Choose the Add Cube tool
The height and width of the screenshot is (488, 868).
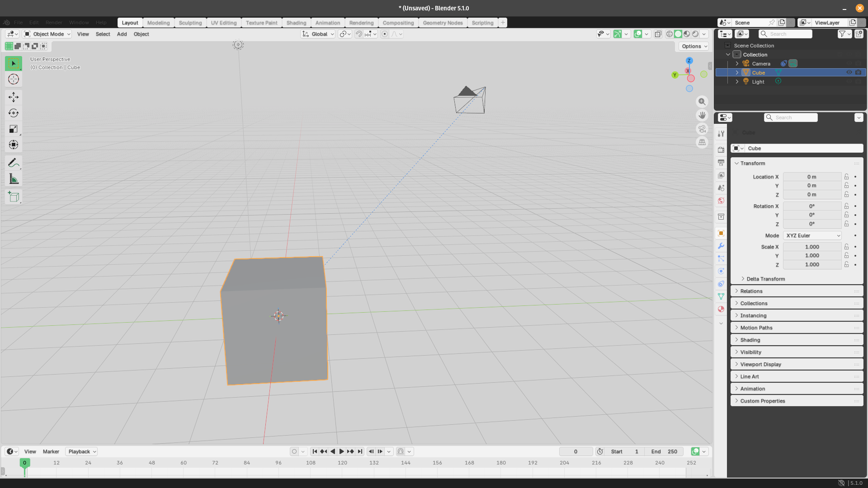coord(14,197)
